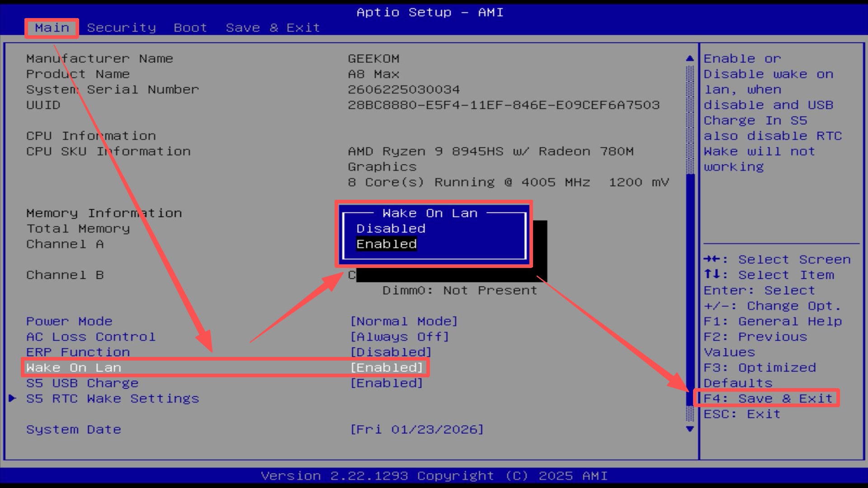Select the S5 USB Charge label
Image resolution: width=868 pixels, height=488 pixels.
pyautogui.click(x=82, y=383)
